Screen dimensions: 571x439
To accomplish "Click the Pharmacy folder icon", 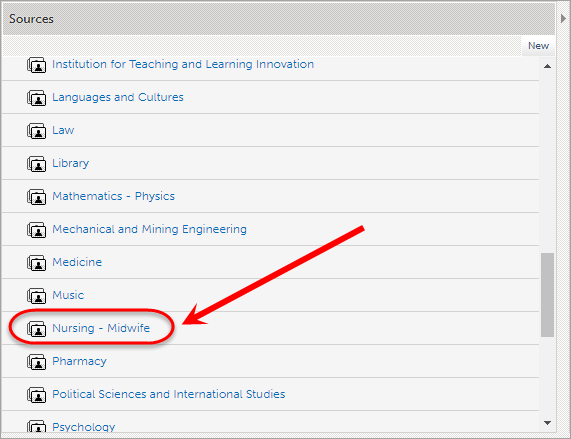I will click(x=36, y=362).
